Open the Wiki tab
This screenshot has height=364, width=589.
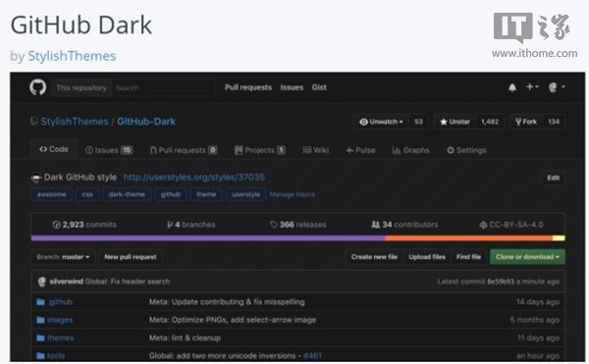[x=315, y=150]
